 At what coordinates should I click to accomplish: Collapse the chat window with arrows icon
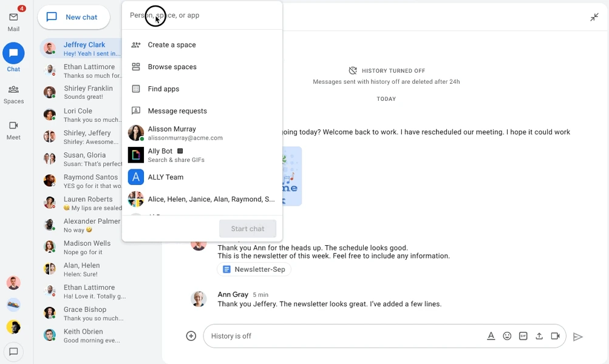click(594, 18)
